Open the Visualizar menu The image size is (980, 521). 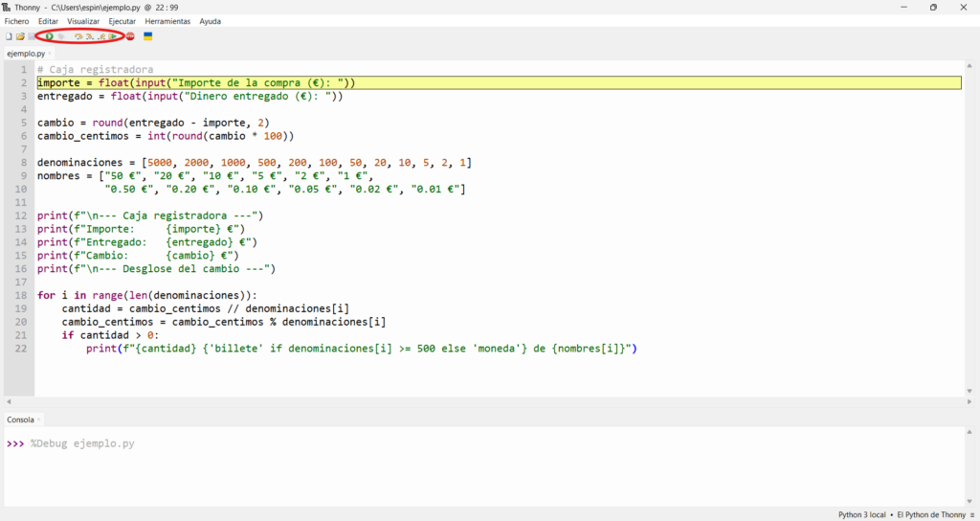83,21
